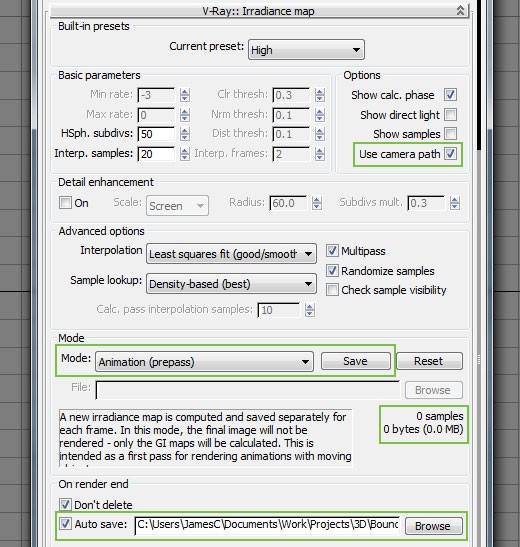Viewport: 520px width, 547px height.
Task: Open the Interpolation type dropdown
Action: pyautogui.click(x=231, y=254)
